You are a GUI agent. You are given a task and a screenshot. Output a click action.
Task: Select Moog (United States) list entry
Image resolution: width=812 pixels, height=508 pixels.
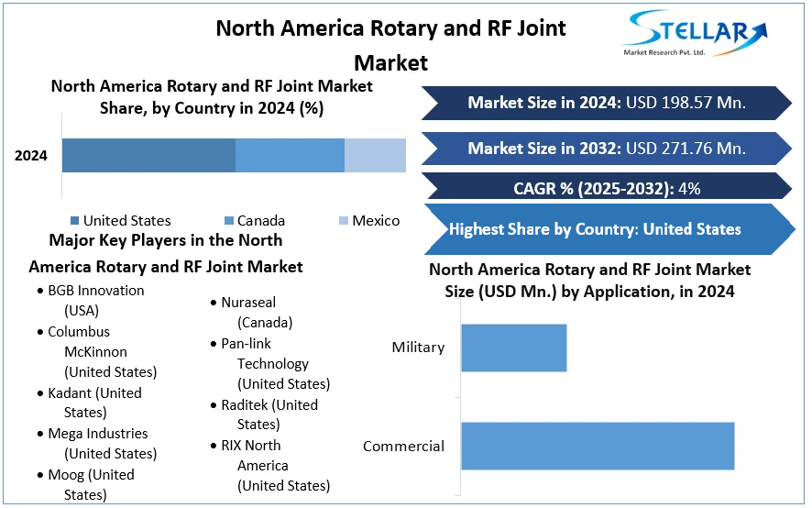click(x=86, y=485)
